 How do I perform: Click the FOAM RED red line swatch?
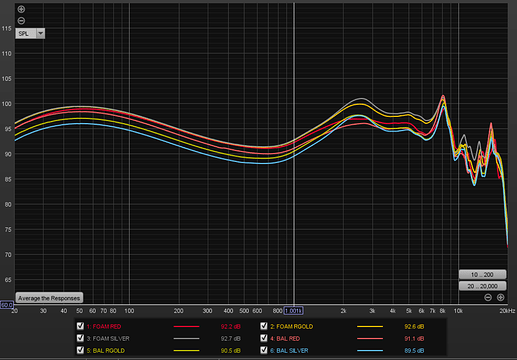(x=186, y=326)
